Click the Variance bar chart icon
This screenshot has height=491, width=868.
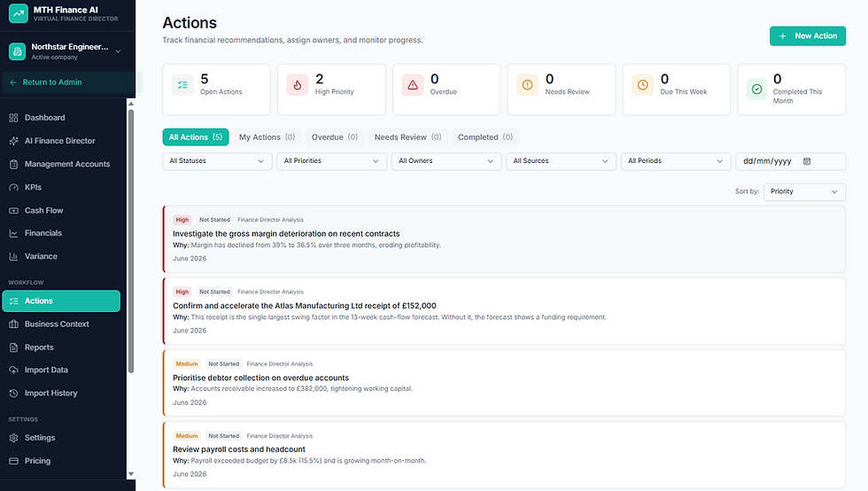tap(14, 257)
